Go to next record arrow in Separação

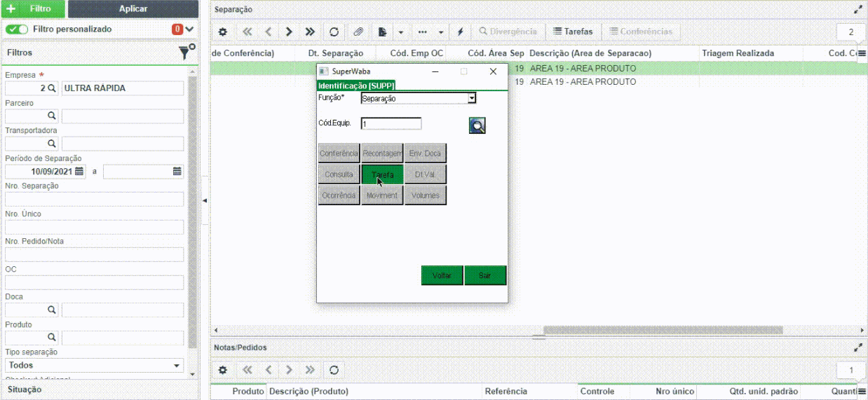point(288,32)
